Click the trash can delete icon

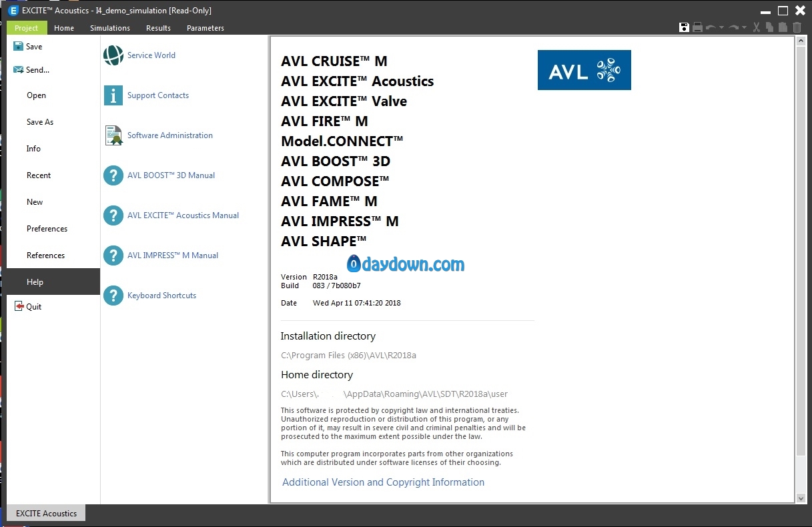coord(797,27)
